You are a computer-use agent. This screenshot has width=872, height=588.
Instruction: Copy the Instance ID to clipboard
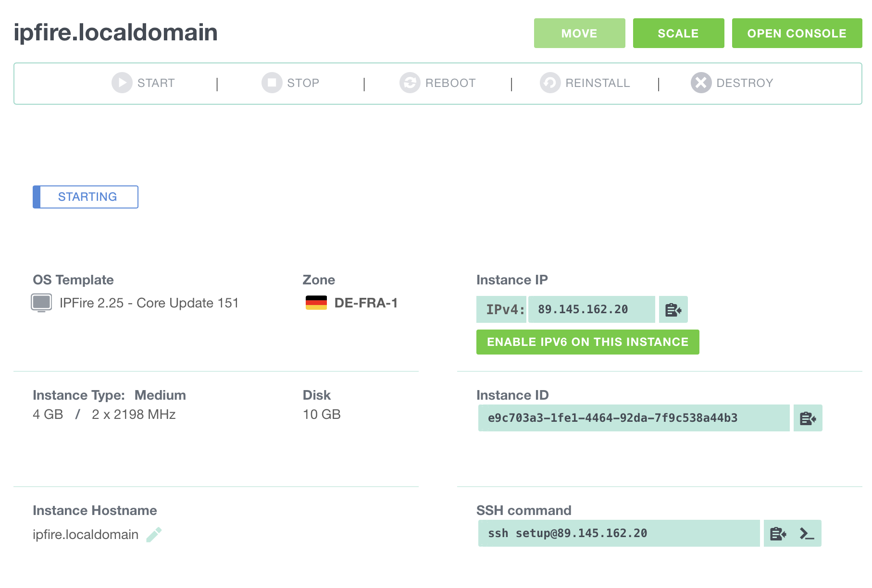(808, 418)
